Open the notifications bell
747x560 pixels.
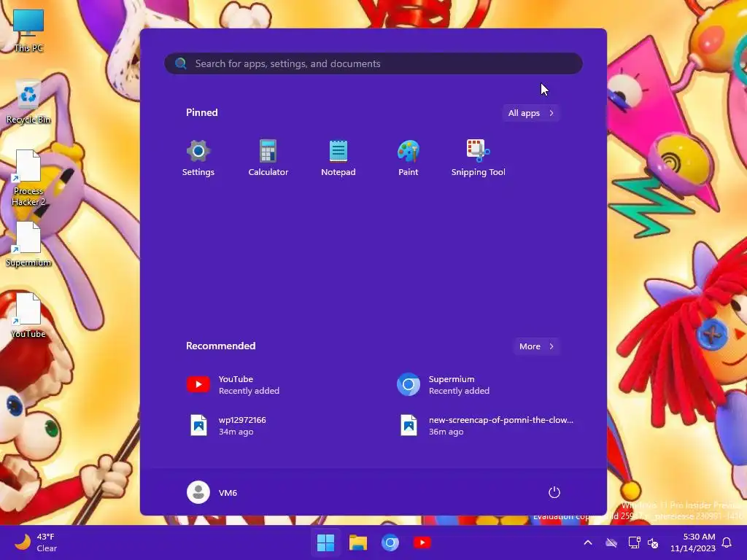727,542
